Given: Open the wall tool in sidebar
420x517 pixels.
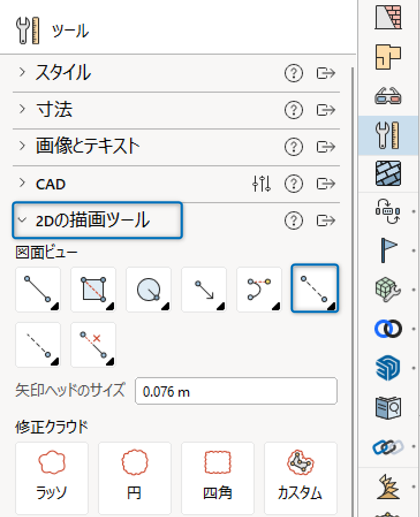Looking at the screenshot, I should (388, 17).
